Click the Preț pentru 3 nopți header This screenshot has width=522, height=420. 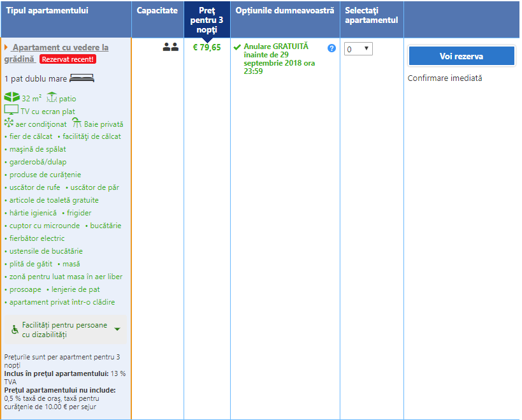tap(207, 20)
